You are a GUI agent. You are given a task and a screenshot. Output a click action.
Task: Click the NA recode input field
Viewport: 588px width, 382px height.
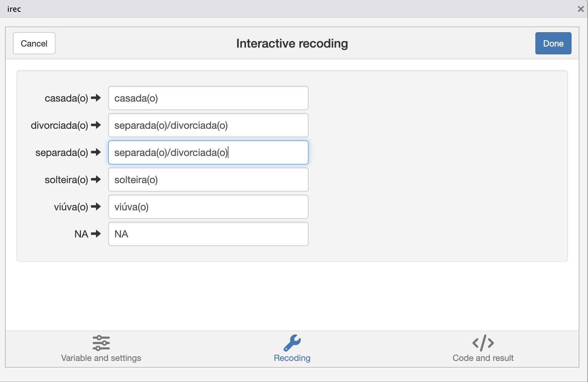(208, 234)
